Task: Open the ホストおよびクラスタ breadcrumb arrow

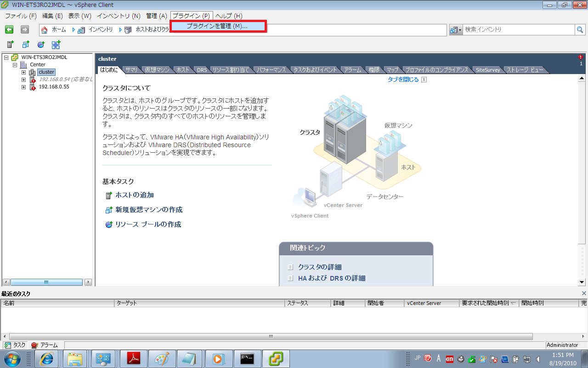Action: tap(120, 29)
